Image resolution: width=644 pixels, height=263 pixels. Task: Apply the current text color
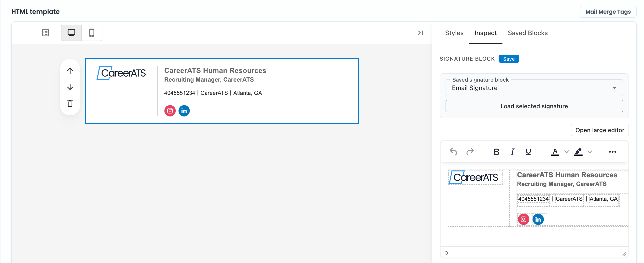(x=555, y=152)
